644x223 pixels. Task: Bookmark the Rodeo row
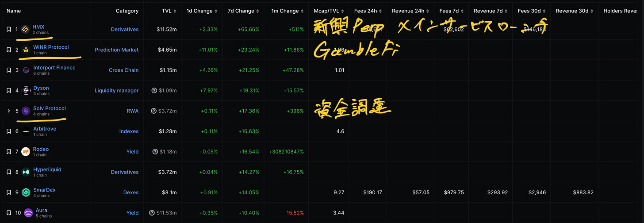(8, 152)
